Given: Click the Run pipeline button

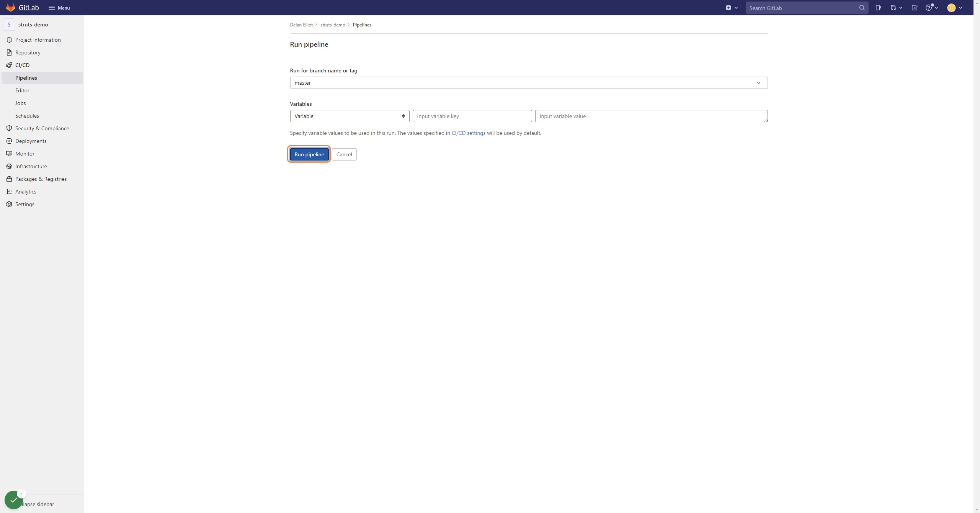Looking at the screenshot, I should [309, 154].
